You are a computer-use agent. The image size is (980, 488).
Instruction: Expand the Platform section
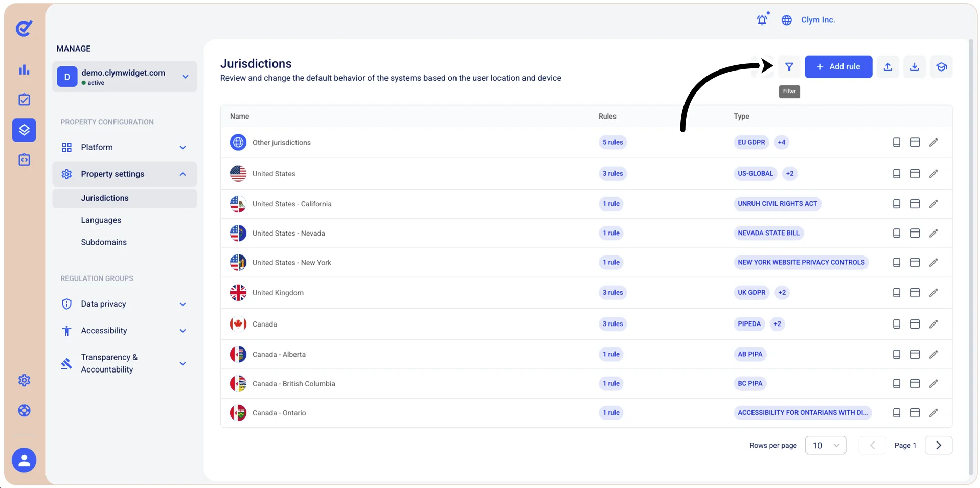[x=124, y=147]
